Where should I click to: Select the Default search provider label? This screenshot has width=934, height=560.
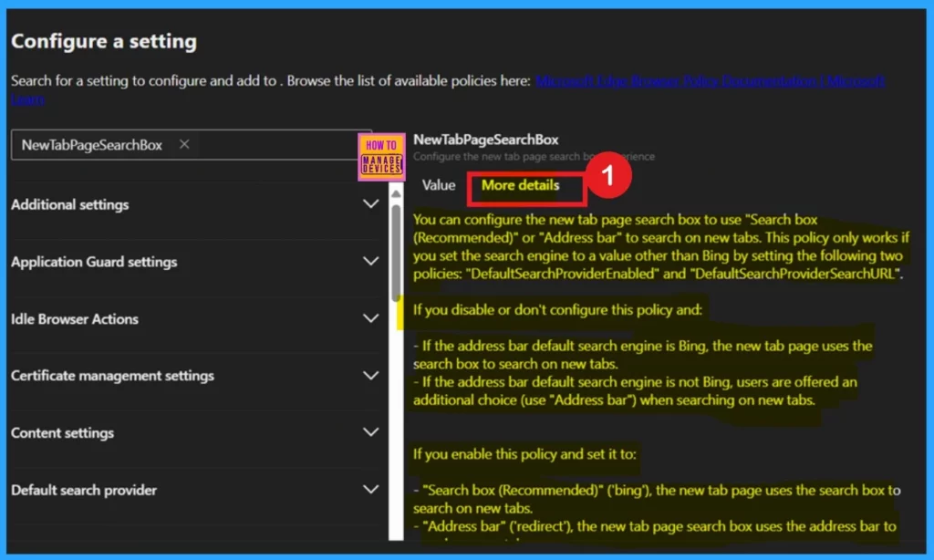84,490
